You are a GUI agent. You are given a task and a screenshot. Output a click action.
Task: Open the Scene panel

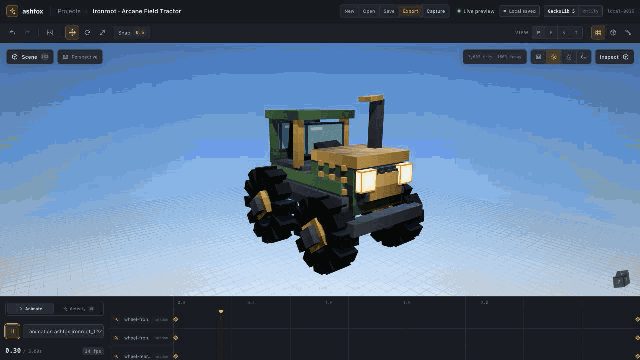[30, 57]
